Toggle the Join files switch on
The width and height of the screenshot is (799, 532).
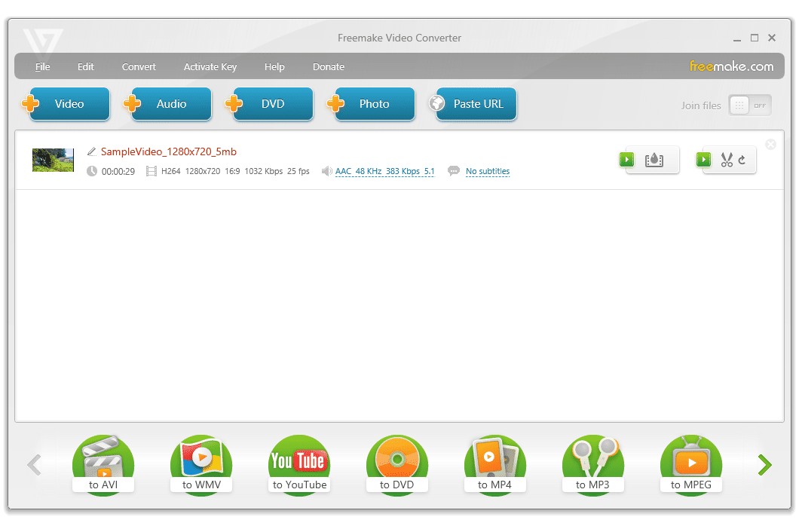[x=750, y=106]
